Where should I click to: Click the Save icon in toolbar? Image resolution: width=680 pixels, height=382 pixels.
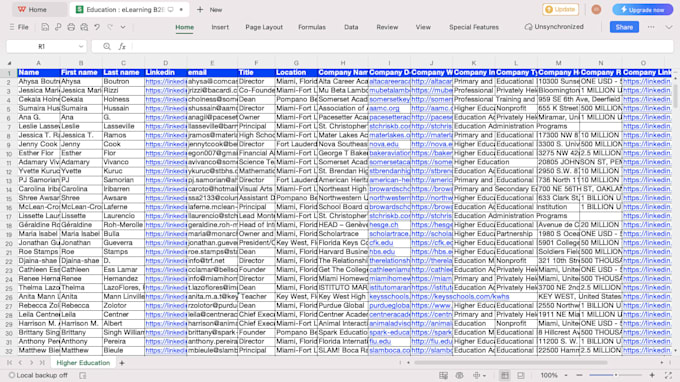(45, 27)
